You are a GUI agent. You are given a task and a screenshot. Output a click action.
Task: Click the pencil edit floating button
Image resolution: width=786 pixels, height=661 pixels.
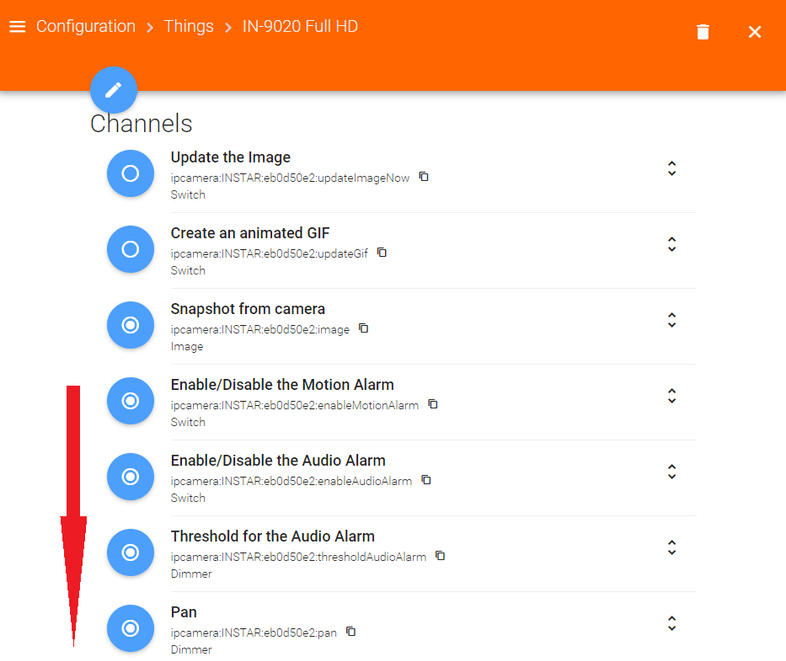tap(113, 90)
